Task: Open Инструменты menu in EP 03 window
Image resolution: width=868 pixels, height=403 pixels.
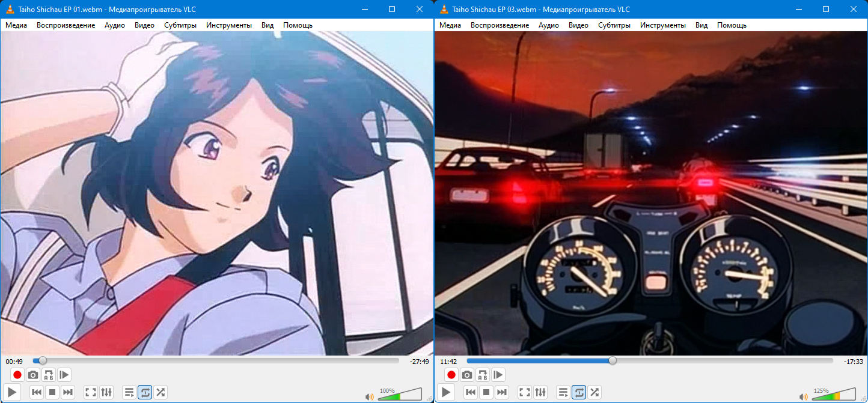Action: click(663, 25)
